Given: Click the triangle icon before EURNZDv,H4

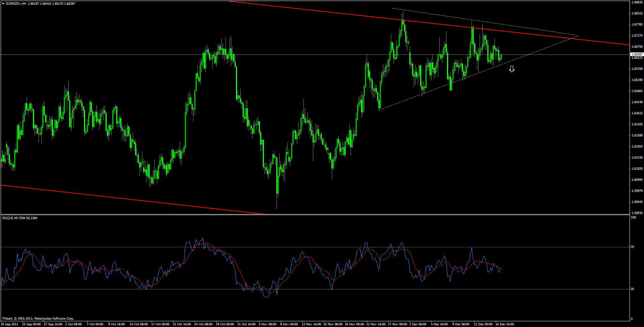Looking at the screenshot, I should click(3, 4).
